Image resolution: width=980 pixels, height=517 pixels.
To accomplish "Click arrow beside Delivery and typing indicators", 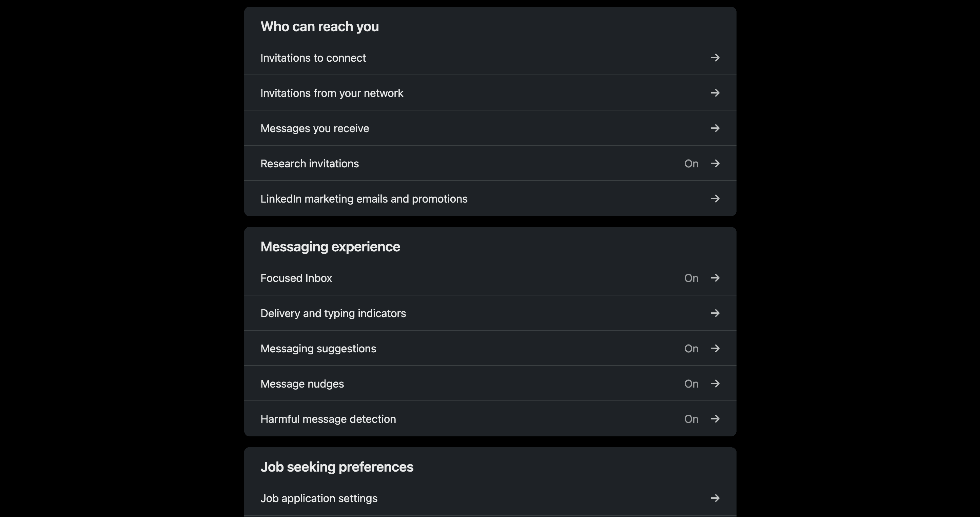I will tap(715, 313).
